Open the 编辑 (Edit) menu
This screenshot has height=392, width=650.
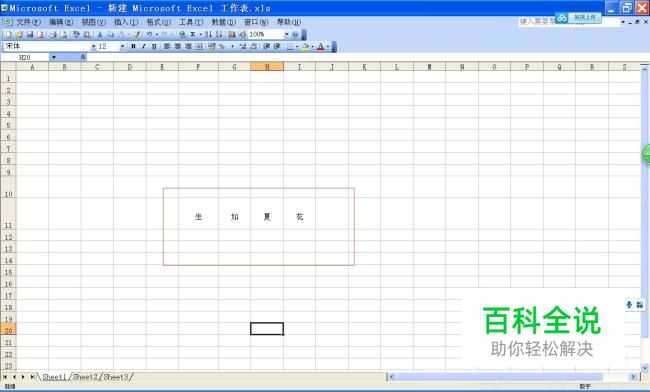61,22
